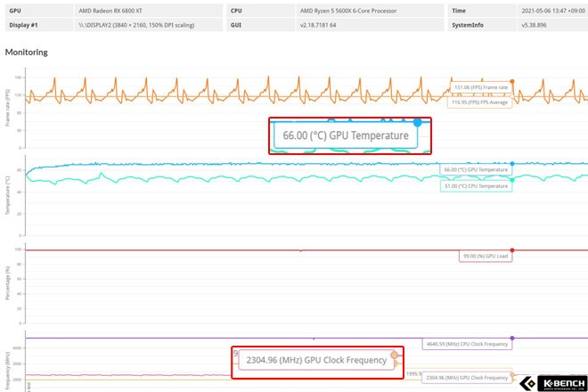This screenshot has height=392, width=588.
Task: Click the 'AMD Radeon RX 6800 XT' value
Action: pos(110,11)
